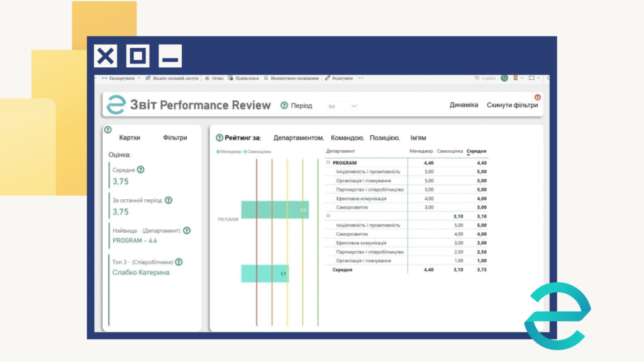Click help icon beside Топ 3 (Співробітники)
The width and height of the screenshot is (644, 362).
pos(179,262)
